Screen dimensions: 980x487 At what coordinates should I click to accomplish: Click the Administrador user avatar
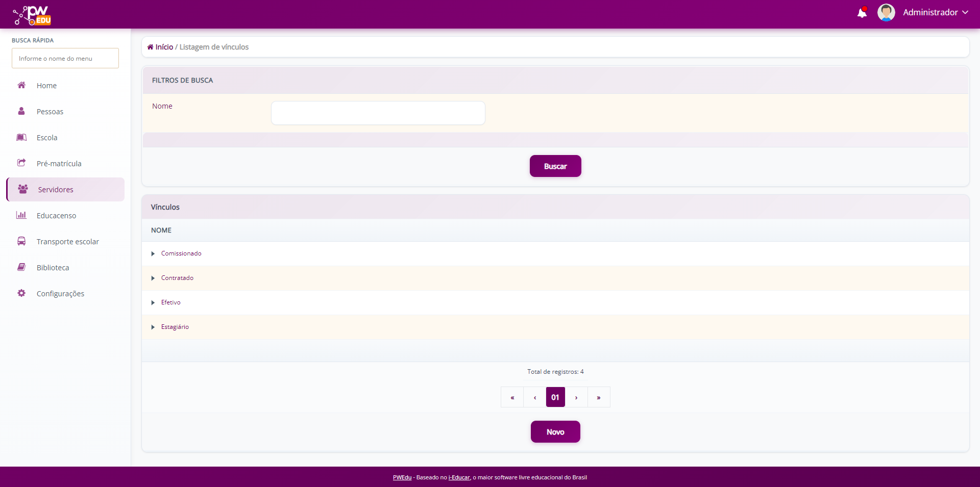(x=886, y=13)
